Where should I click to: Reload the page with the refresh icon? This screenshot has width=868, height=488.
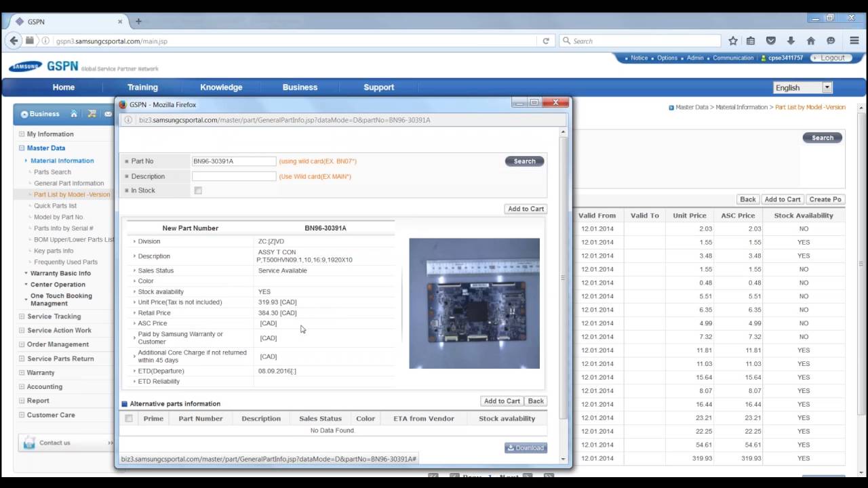click(x=546, y=41)
